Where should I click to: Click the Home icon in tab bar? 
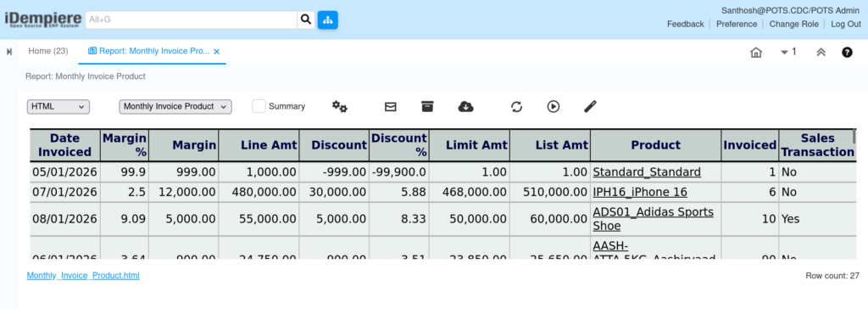(x=755, y=52)
